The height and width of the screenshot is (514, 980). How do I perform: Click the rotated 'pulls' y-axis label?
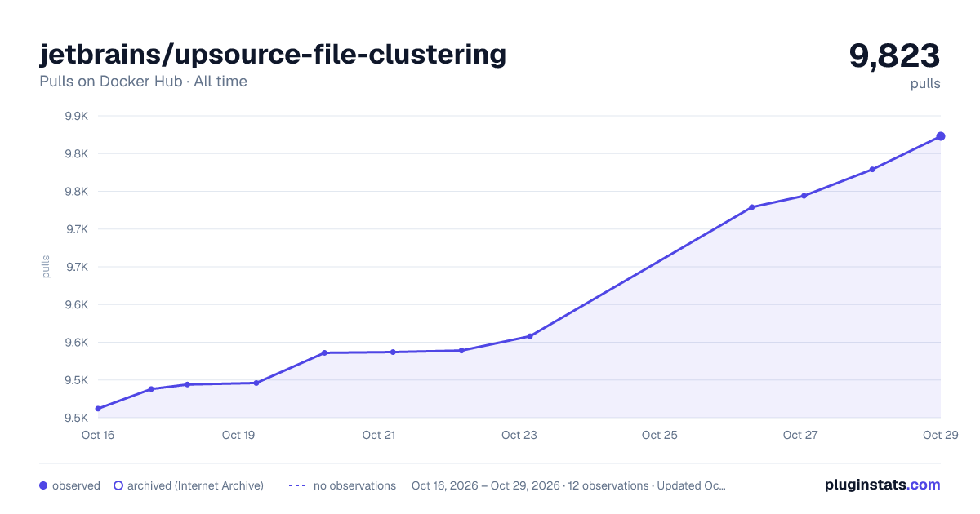coord(46,267)
